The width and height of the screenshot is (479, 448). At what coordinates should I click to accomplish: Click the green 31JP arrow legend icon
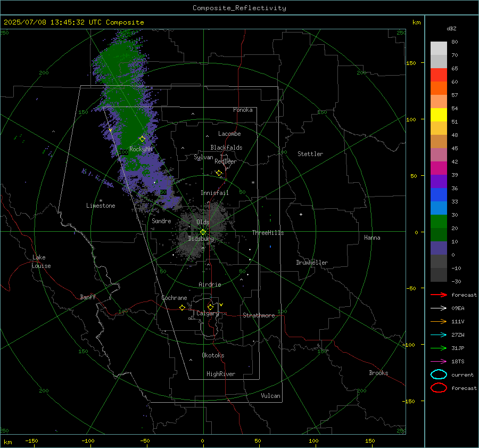coord(439,348)
